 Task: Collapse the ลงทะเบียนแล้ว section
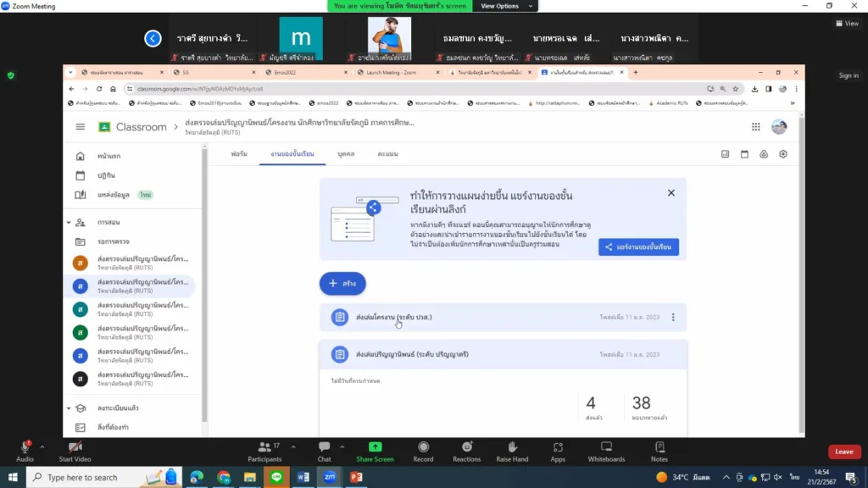click(69, 408)
